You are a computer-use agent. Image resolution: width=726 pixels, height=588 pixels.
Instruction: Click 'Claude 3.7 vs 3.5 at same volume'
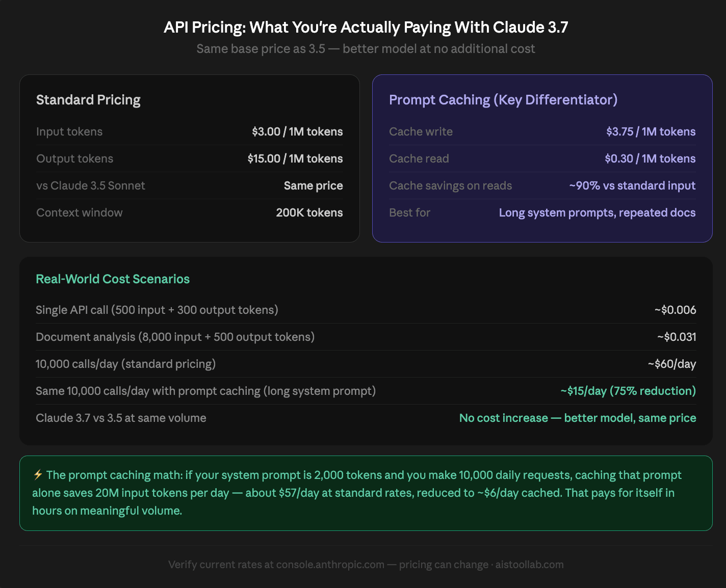pyautogui.click(x=121, y=418)
